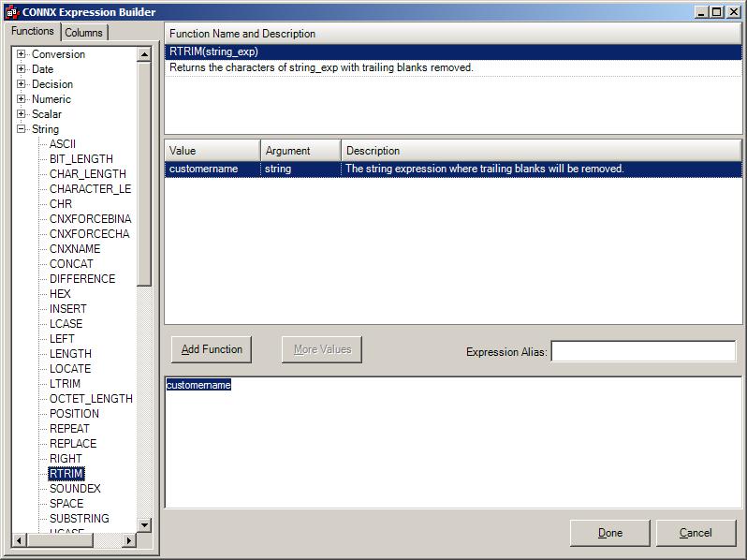This screenshot has height=560, width=747.
Task: Select the LCASE function
Action: [66, 324]
